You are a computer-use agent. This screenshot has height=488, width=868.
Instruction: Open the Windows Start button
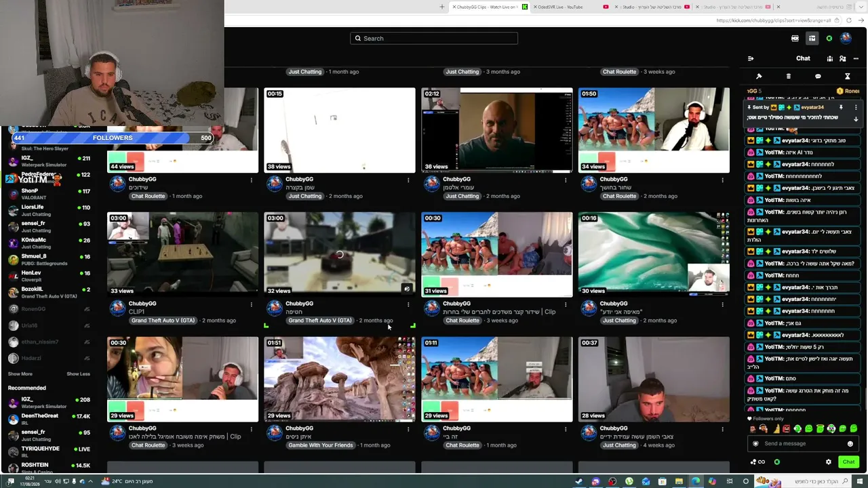[860, 482]
